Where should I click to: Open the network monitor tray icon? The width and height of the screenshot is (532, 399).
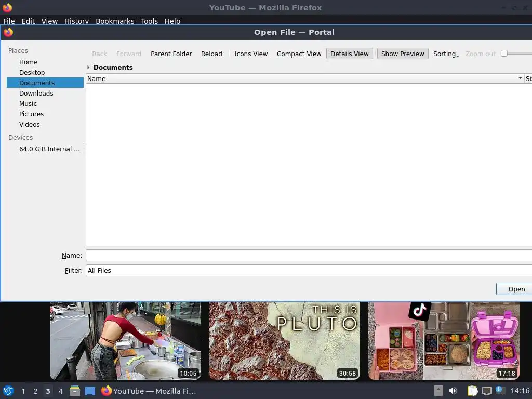tap(487, 391)
